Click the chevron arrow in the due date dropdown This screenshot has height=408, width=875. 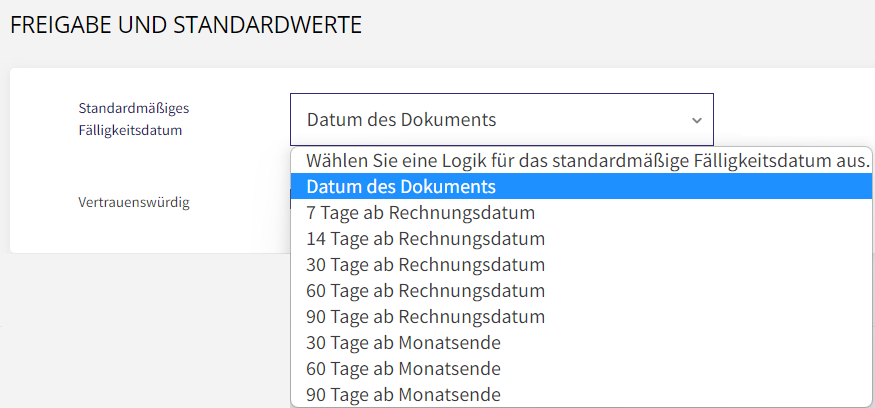point(696,120)
